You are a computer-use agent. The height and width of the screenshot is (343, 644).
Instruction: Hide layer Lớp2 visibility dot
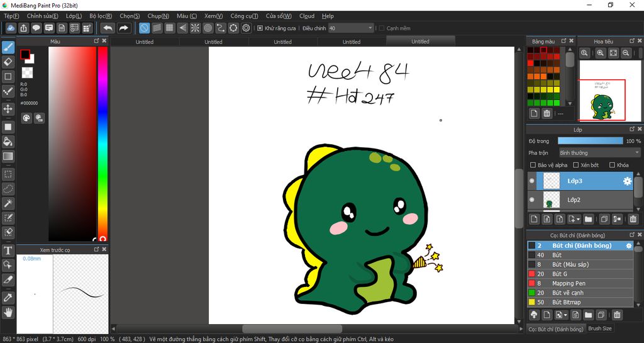[532, 200]
